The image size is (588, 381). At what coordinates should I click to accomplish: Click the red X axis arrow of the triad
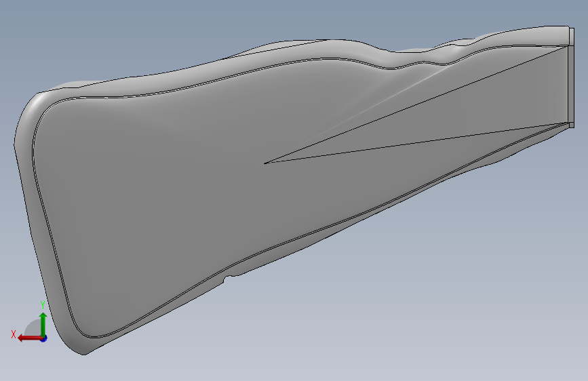tap(30, 338)
